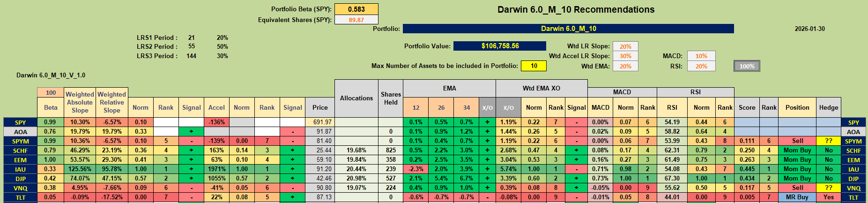
Task: Click the Darwin 6.0_M_10 Recommendations title
Action: 576,9
